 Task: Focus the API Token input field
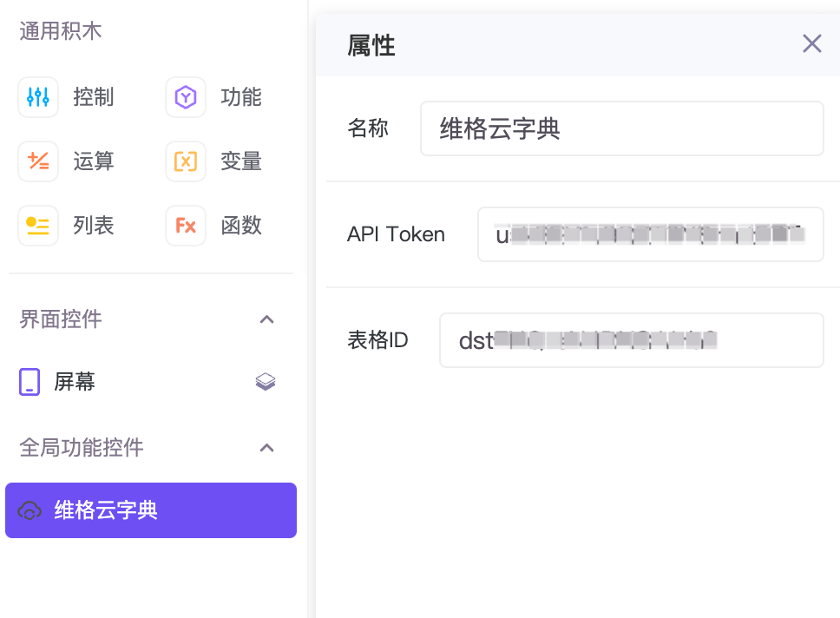(650, 234)
